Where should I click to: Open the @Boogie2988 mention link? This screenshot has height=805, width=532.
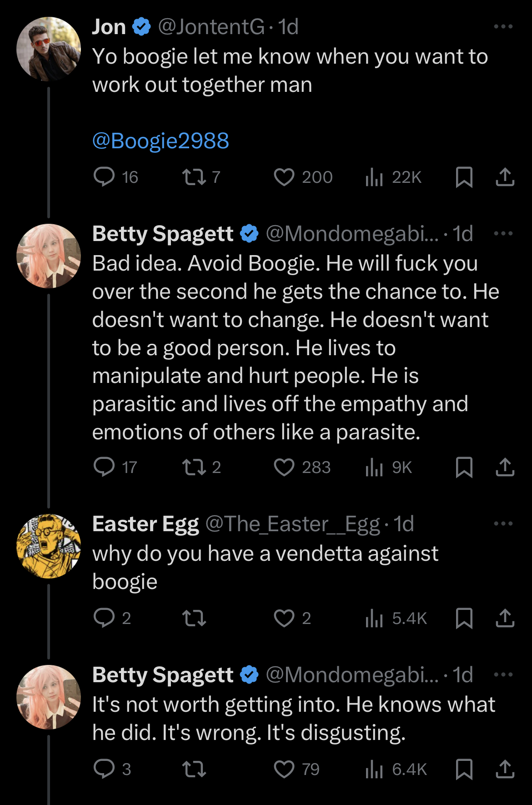point(161,141)
